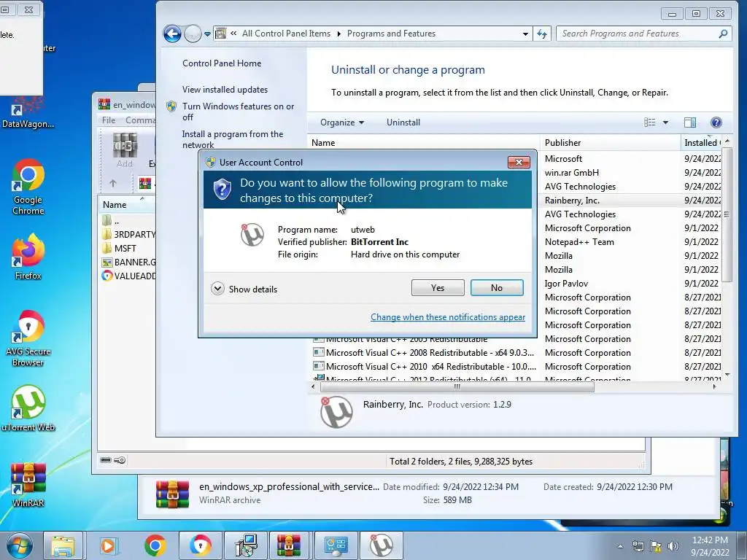Click the UAC shield question icon
Image resolution: width=747 pixels, height=560 pixels.
click(x=222, y=190)
